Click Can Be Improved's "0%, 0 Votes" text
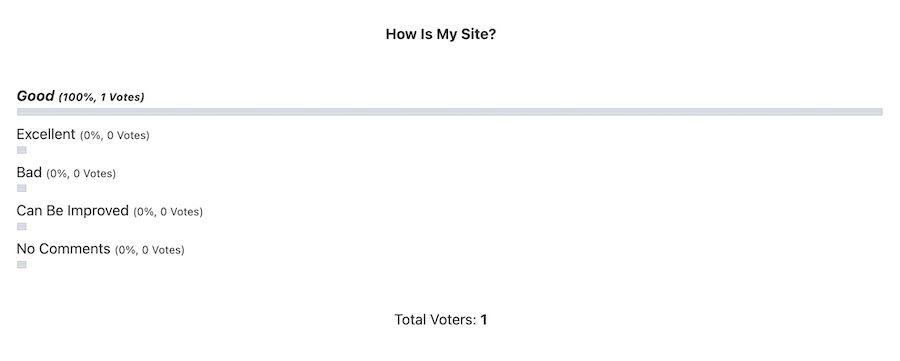The height and width of the screenshot is (361, 900). [168, 212]
